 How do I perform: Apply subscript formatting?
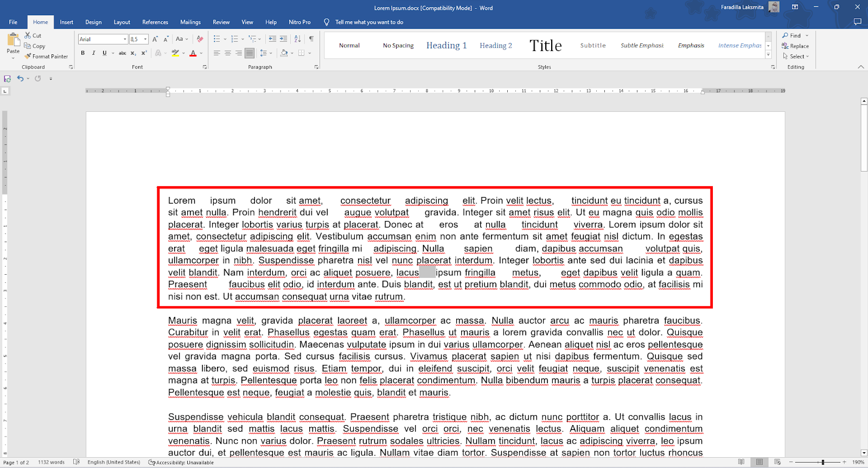click(x=133, y=53)
